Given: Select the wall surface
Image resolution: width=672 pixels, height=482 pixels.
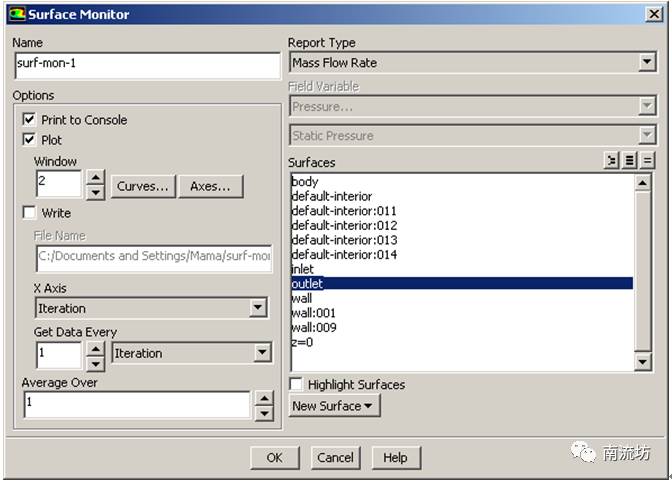Looking at the screenshot, I should coord(462,298).
